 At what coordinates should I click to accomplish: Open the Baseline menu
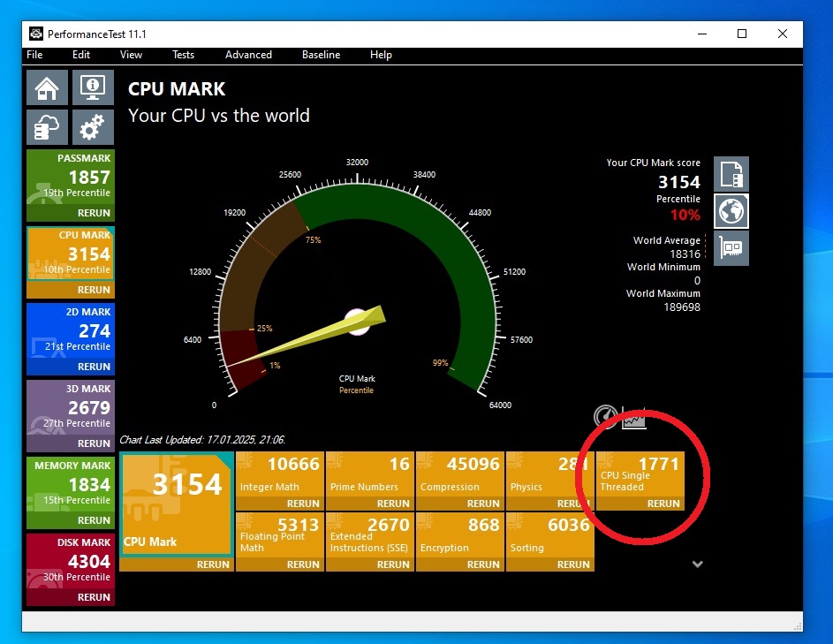click(321, 55)
